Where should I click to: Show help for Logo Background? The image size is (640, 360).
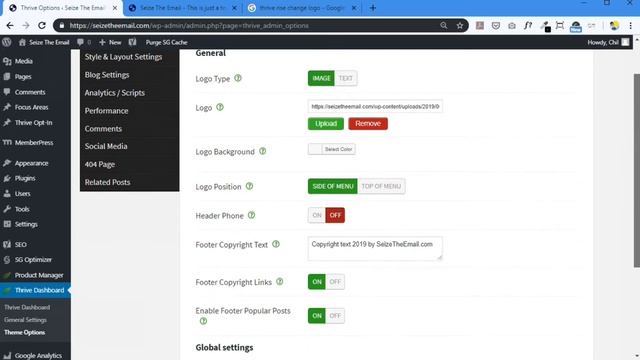pyautogui.click(x=262, y=151)
